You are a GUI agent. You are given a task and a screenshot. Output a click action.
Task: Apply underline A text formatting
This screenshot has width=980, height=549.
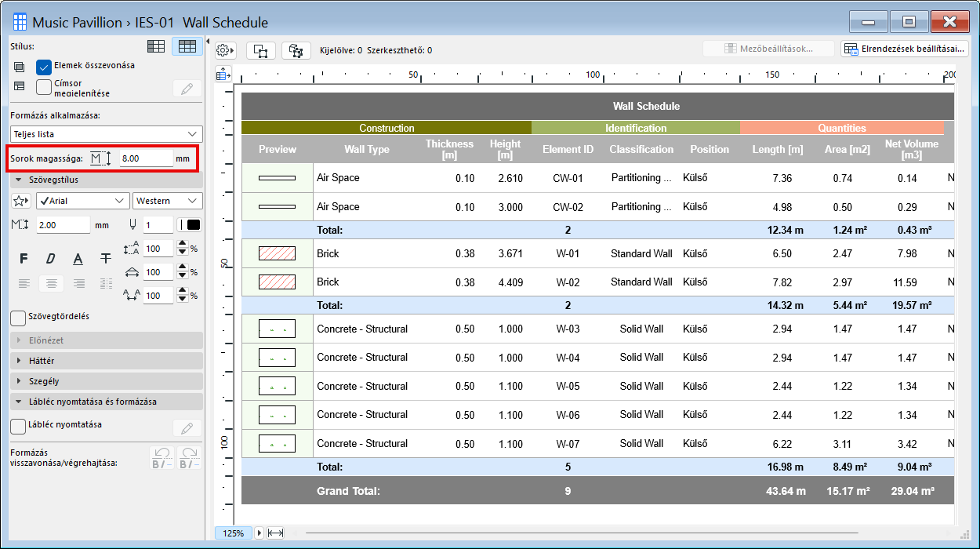(78, 259)
